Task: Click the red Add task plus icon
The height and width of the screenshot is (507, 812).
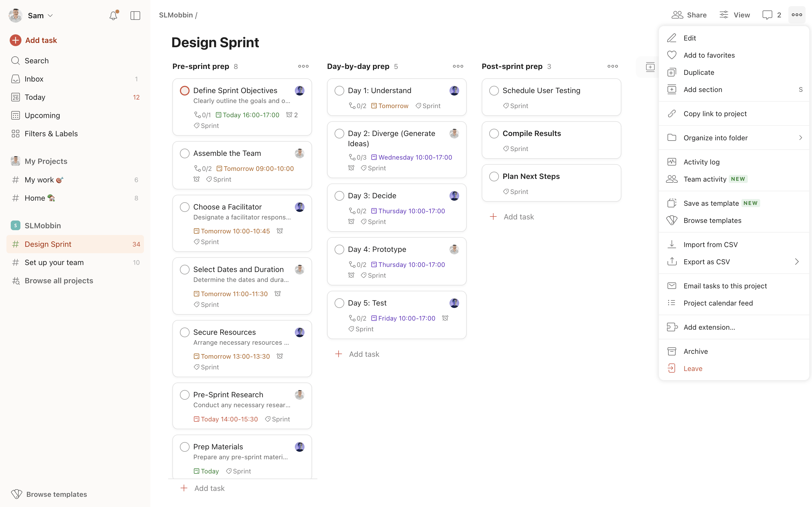Action: pos(15,40)
